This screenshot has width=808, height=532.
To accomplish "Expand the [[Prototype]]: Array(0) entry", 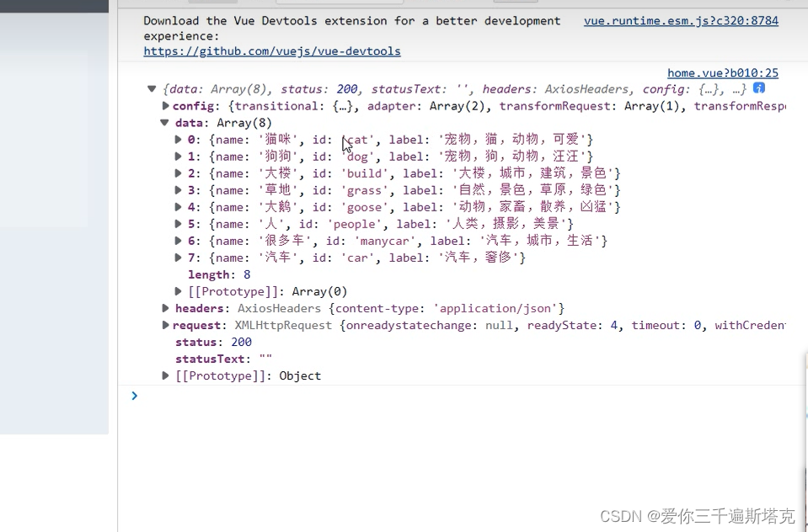I will (179, 291).
